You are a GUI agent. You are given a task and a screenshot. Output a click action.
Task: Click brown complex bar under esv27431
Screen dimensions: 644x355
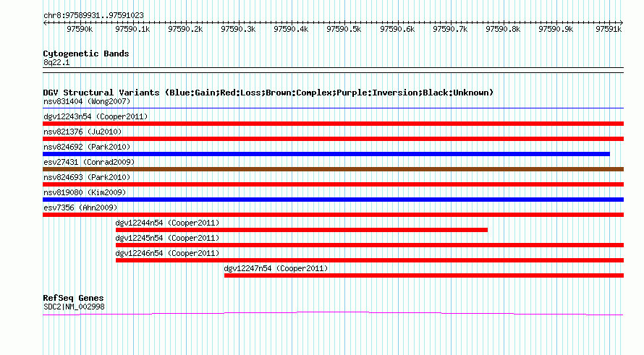pyautogui.click(x=333, y=169)
